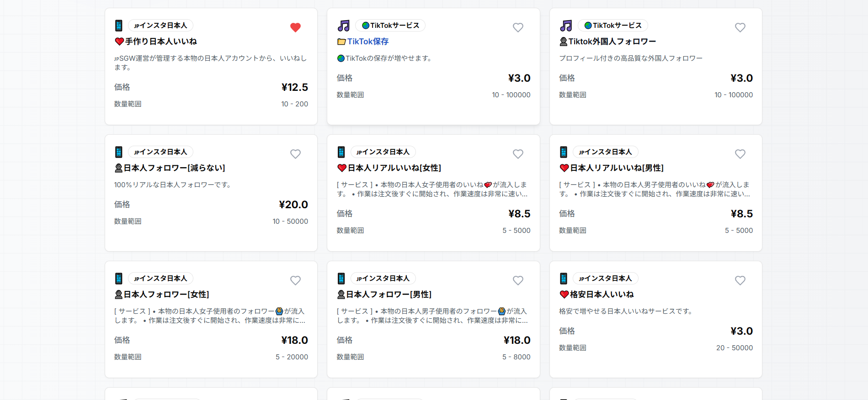Screen dimensions: 868x400
Task: Click music note icon on Tiktok外国人フォロワー card
Action: tap(566, 26)
